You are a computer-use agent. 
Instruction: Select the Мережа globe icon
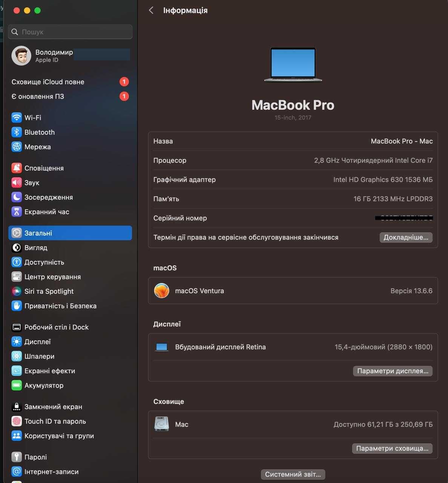coord(17,147)
